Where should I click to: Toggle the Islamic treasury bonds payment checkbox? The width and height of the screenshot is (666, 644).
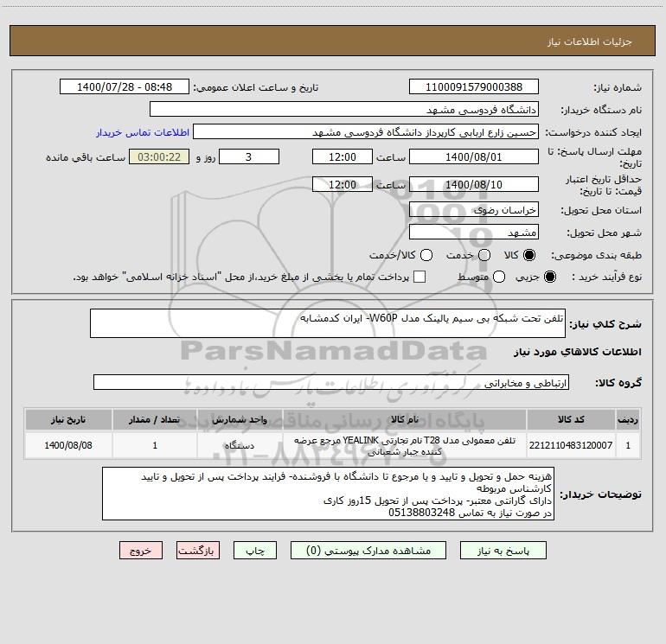(x=419, y=277)
